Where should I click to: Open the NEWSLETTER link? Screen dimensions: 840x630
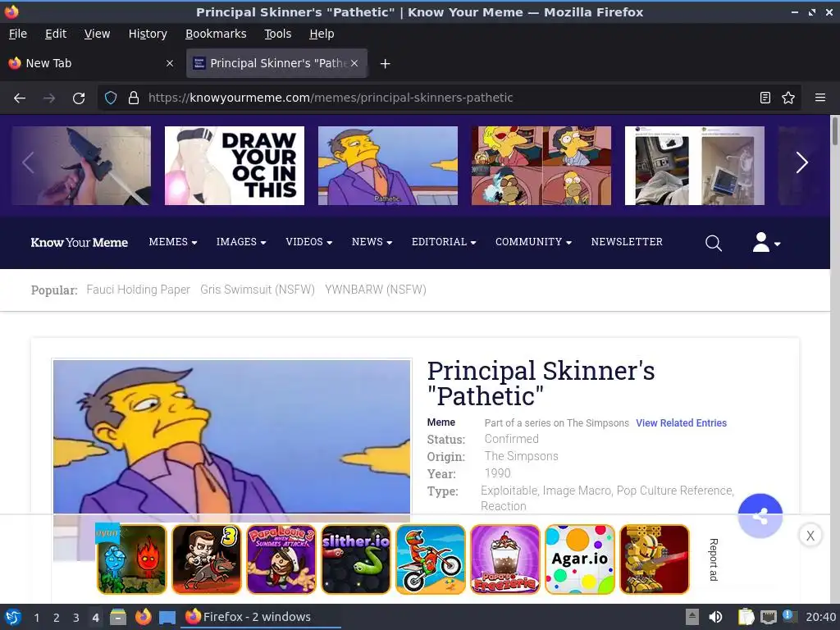[627, 242]
